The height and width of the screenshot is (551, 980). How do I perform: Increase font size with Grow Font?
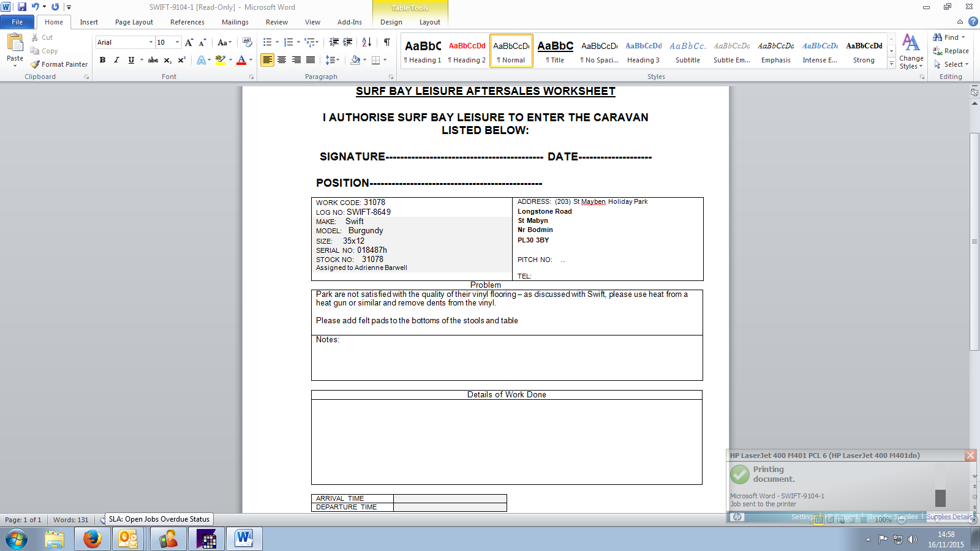pyautogui.click(x=189, y=42)
